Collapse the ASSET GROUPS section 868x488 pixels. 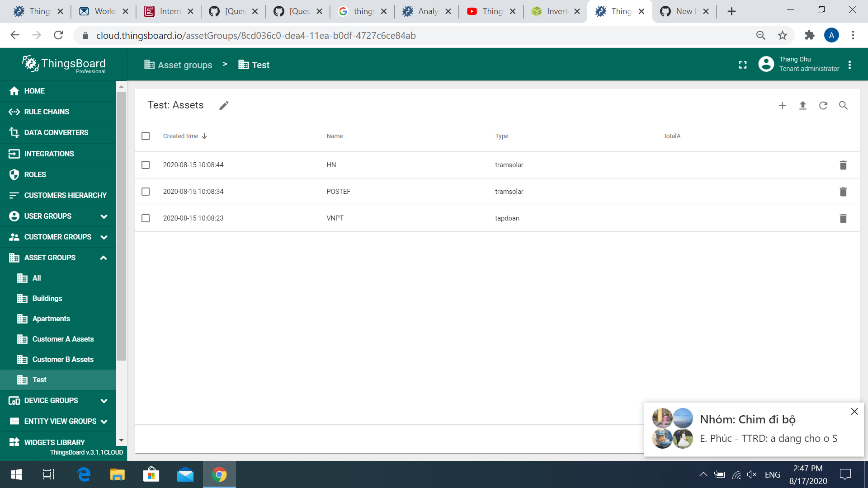[x=104, y=258]
